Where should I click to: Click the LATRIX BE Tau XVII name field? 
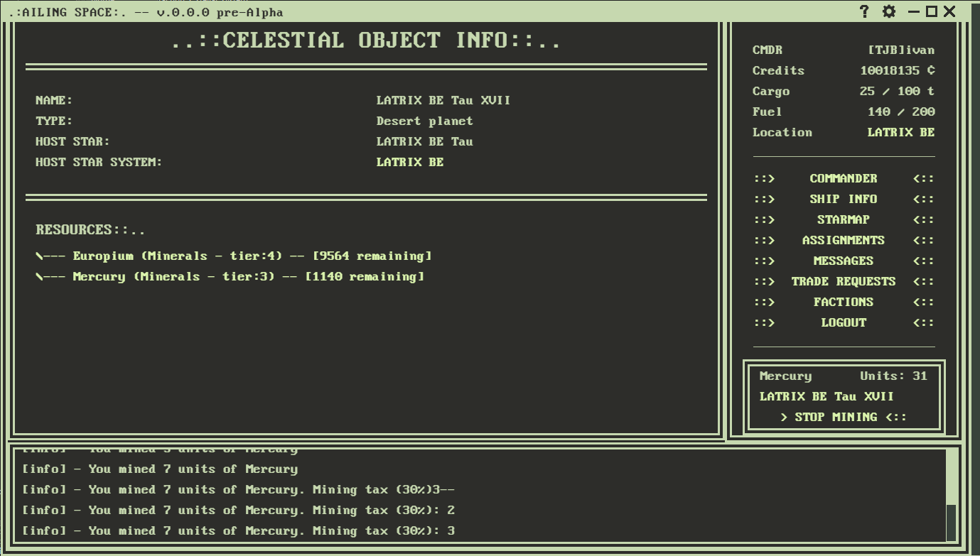pos(443,100)
